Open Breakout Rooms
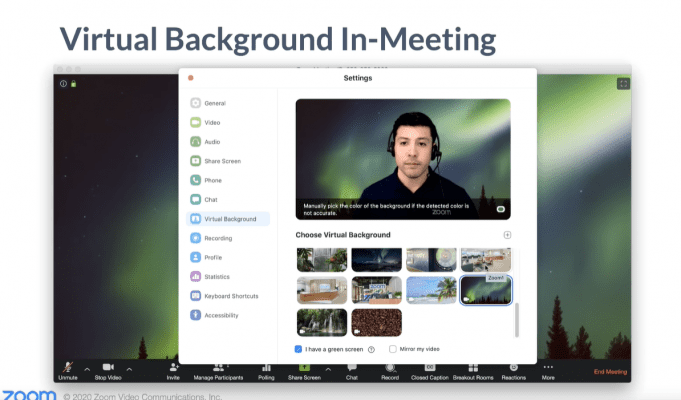Screen dimensions: 681x400 coord(473,372)
